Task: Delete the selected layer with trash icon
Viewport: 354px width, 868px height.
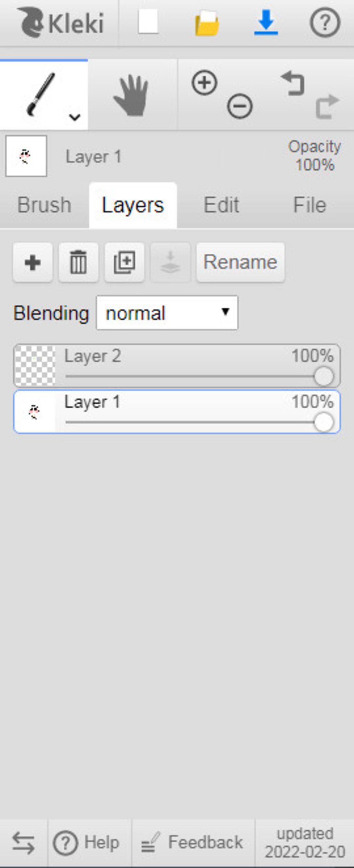Action: click(x=78, y=262)
